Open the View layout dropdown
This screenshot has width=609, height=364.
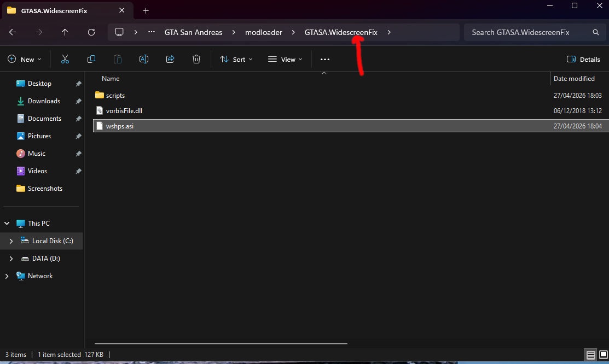tap(285, 60)
